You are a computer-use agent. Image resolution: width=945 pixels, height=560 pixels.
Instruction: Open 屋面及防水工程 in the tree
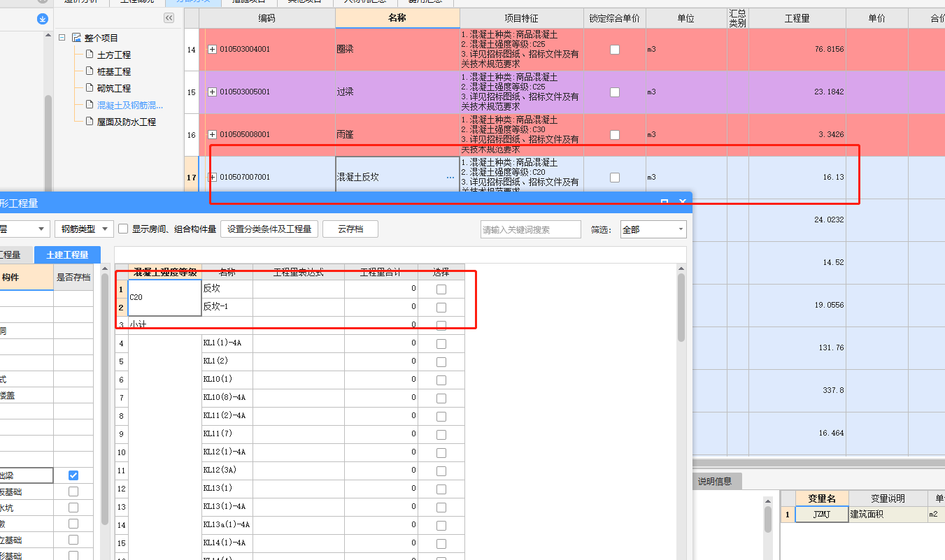127,122
